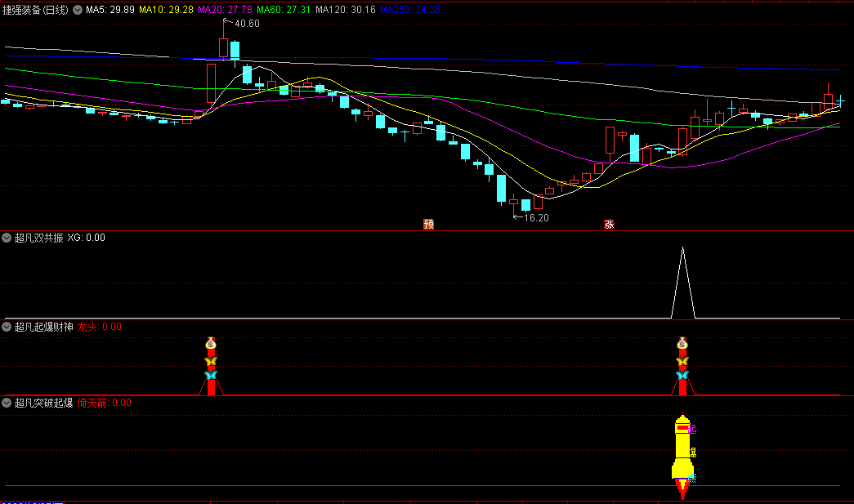The image size is (854, 504).
Task: Click the 倚天箭: 0.00 value
Action: coord(104,403)
